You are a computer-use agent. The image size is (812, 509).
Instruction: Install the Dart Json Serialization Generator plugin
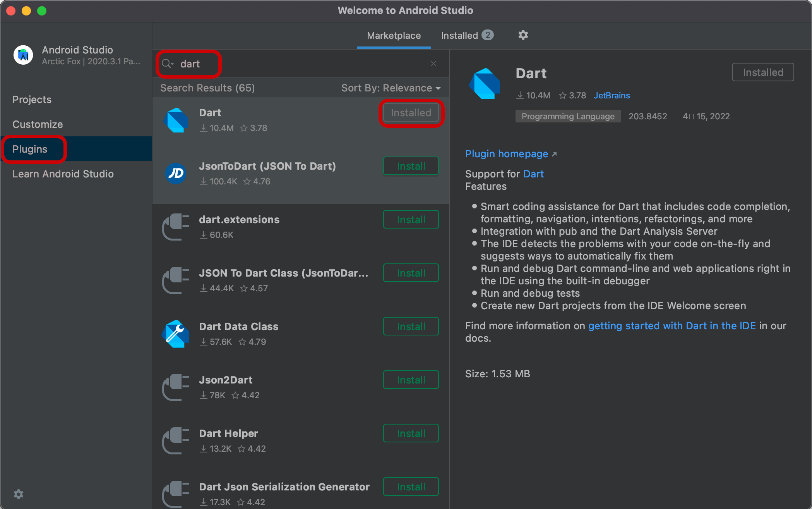pos(411,487)
